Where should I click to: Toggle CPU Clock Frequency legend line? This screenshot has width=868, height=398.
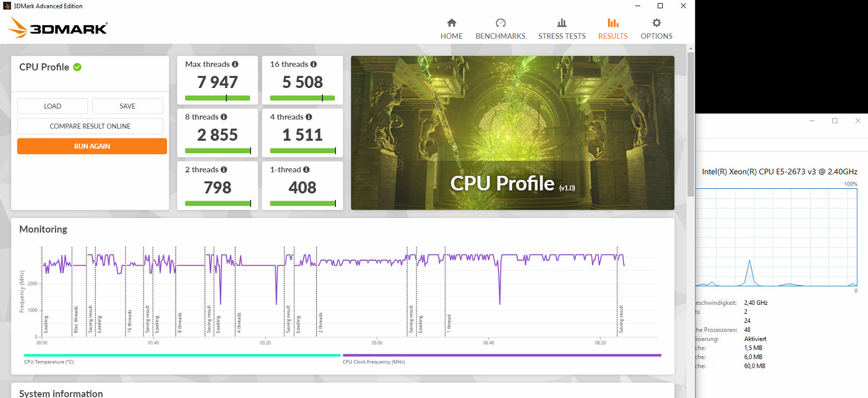pos(502,355)
